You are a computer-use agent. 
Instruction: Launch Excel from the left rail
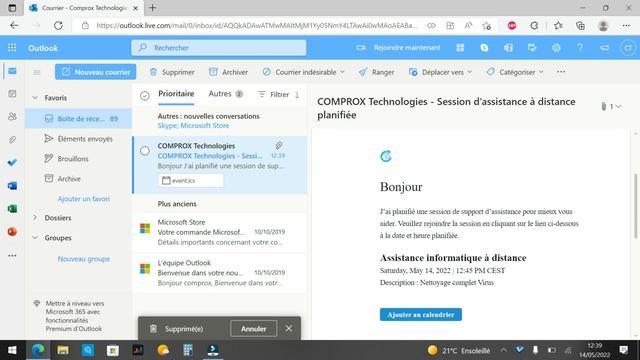coord(12,209)
